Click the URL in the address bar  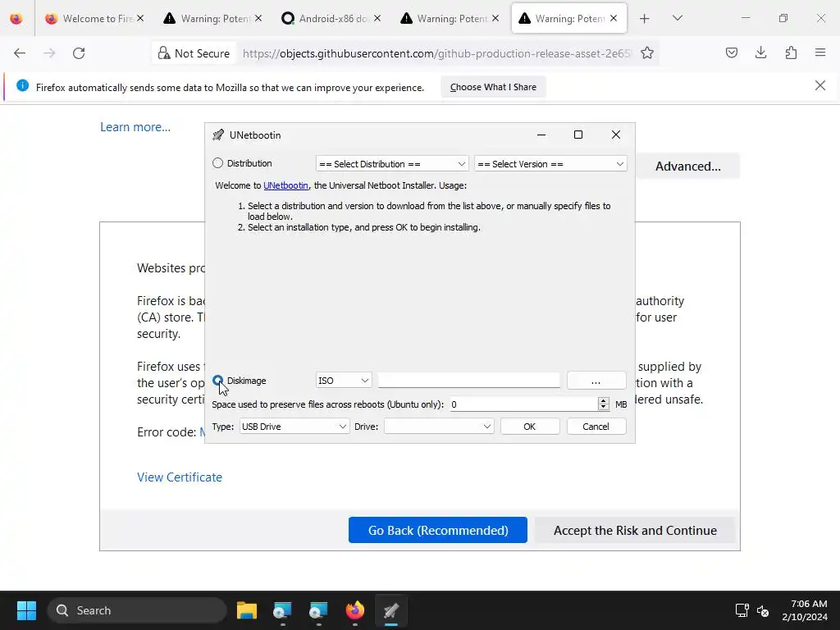436,53
